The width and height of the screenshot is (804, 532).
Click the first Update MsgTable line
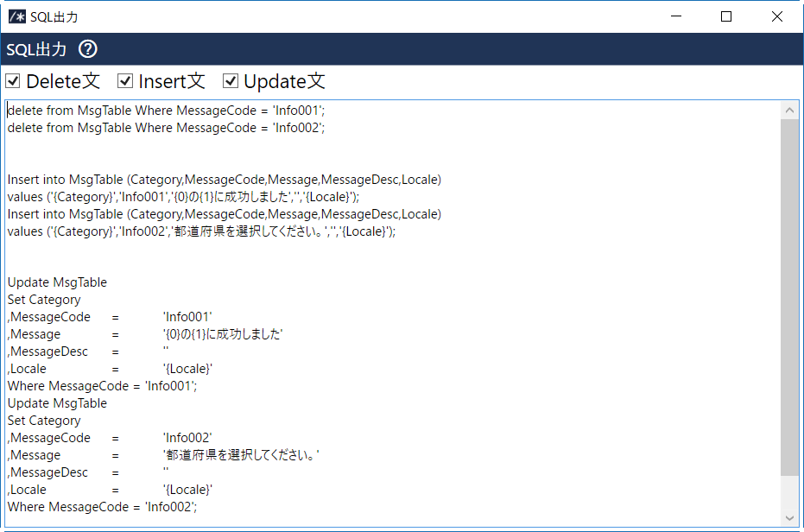point(58,282)
